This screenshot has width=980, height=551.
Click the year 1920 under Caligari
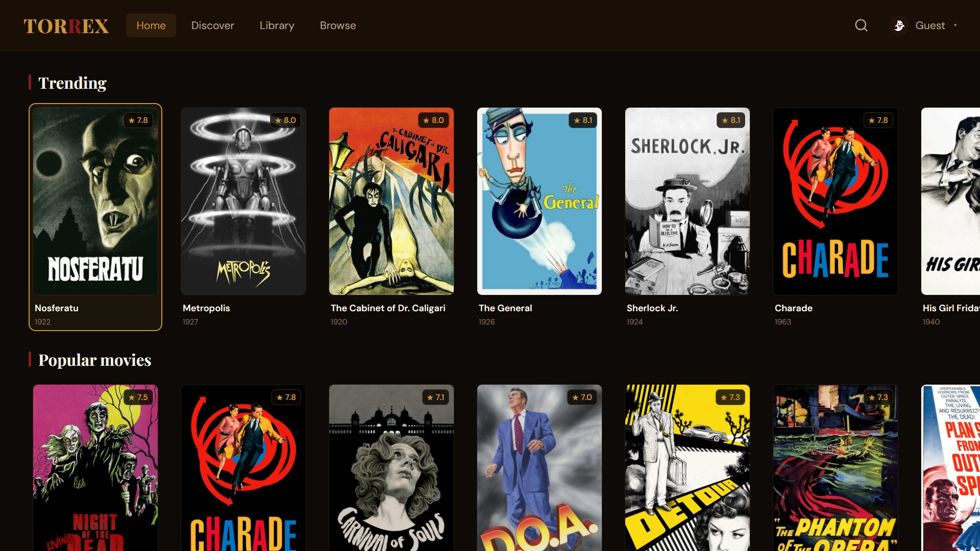pyautogui.click(x=339, y=322)
